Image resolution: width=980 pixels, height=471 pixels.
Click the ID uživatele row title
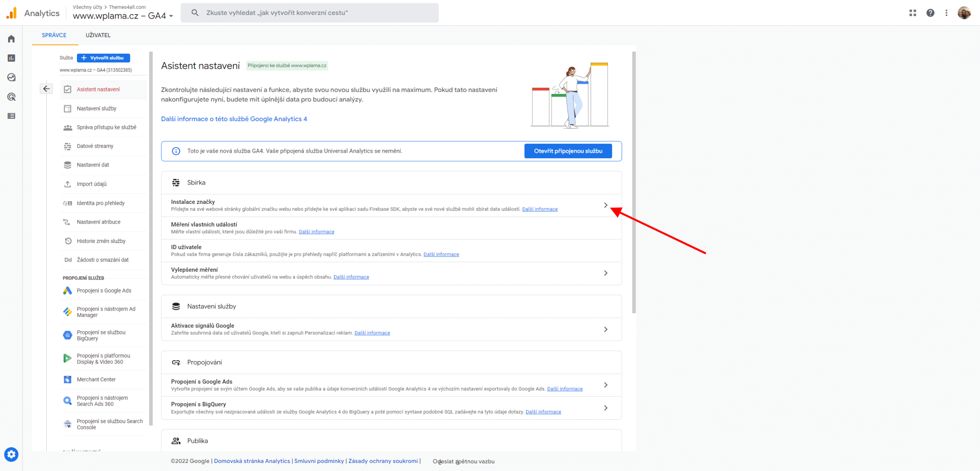(186, 247)
